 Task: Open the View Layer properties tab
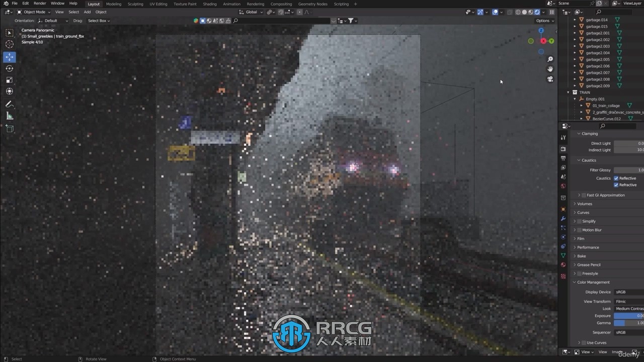pyautogui.click(x=563, y=167)
